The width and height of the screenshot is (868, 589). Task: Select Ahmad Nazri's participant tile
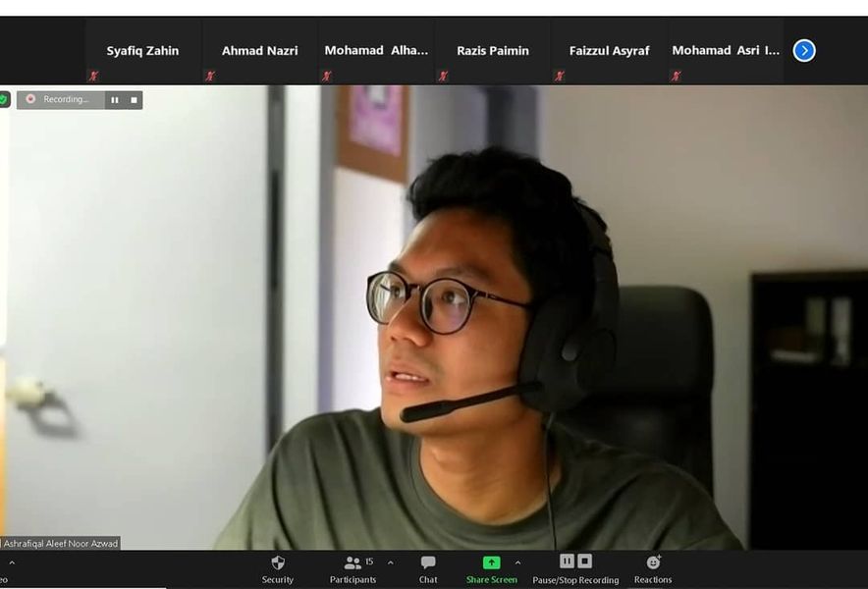click(x=259, y=51)
